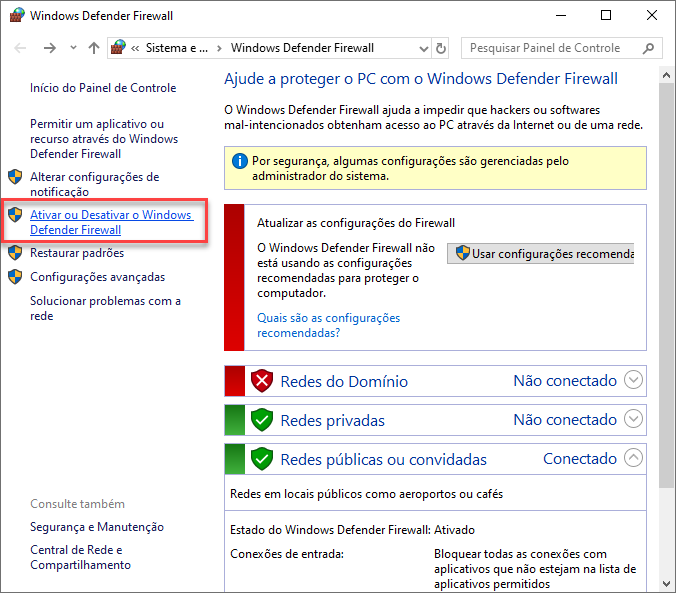Click the Windows Defender Firewall breadcrumb

pyautogui.click(x=302, y=48)
